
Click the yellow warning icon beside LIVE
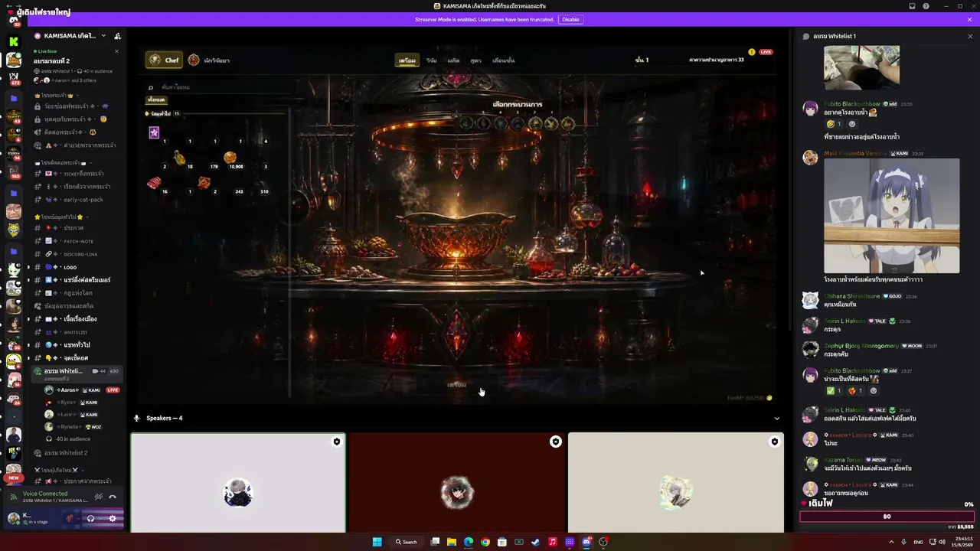(x=752, y=52)
